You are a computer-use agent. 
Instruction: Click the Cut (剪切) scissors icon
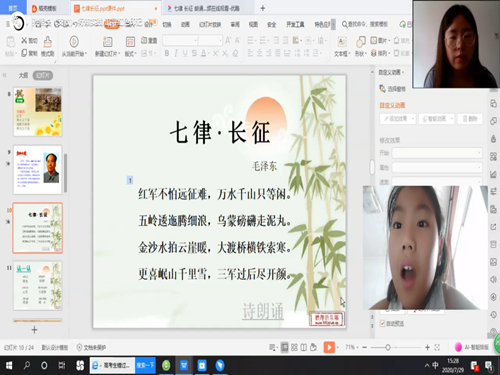(24, 41)
